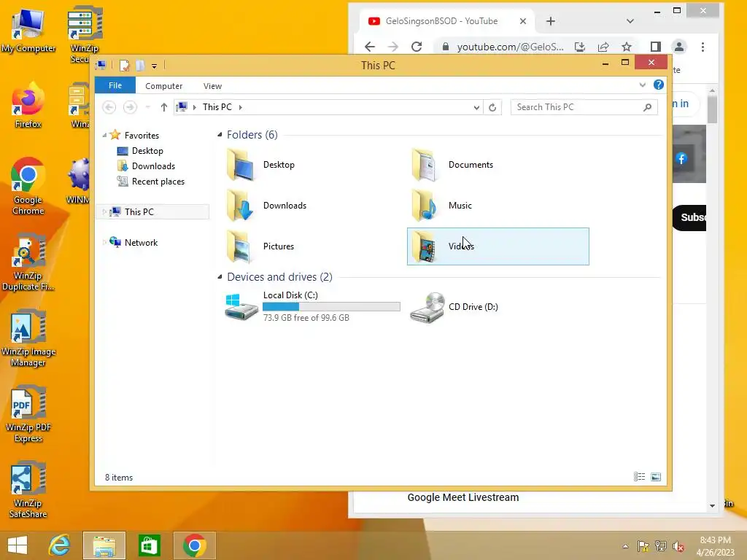Click the Subscribe button on YouTube
747x560 pixels.
click(690, 217)
